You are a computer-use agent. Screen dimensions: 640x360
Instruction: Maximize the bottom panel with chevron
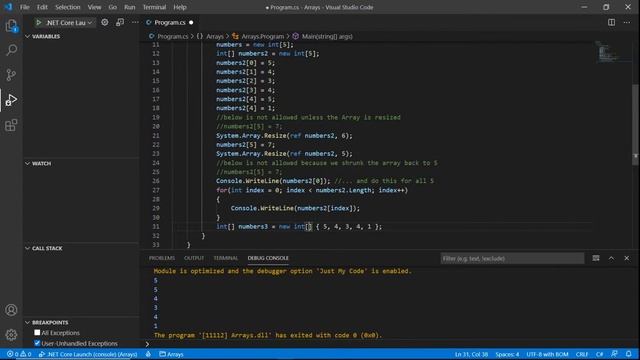click(611, 258)
